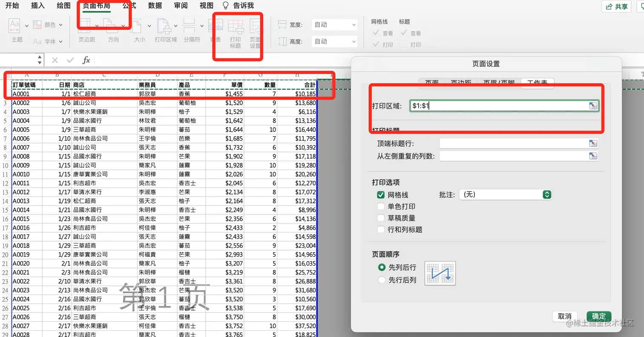This screenshot has width=644, height=337.
Task: Select the 合計 header cell
Action: tap(297, 85)
